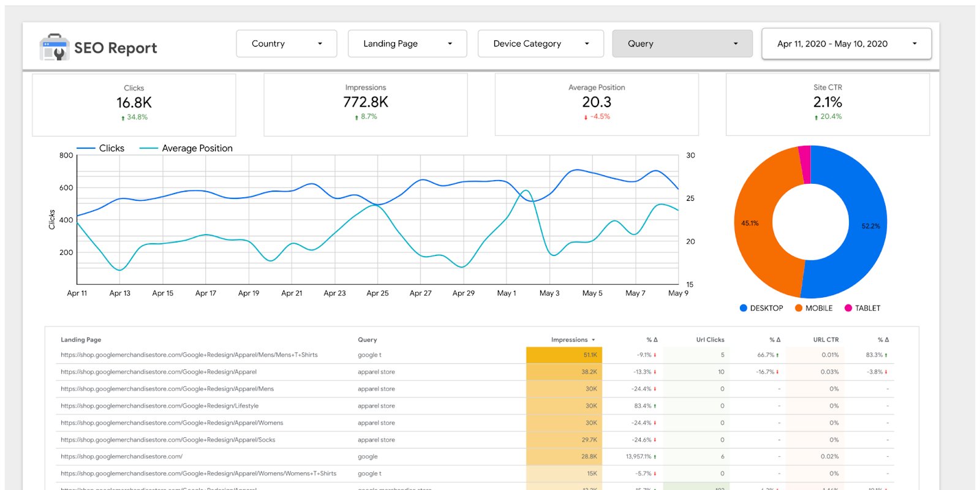Select the Site CTR scorecard
Image resolution: width=980 pixels, height=490 pixels.
click(x=827, y=105)
